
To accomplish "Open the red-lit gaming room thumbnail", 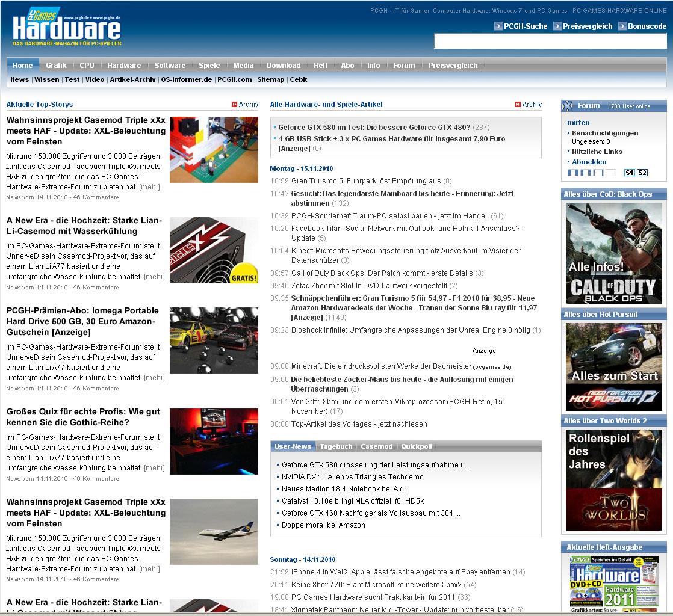I will point(214,442).
